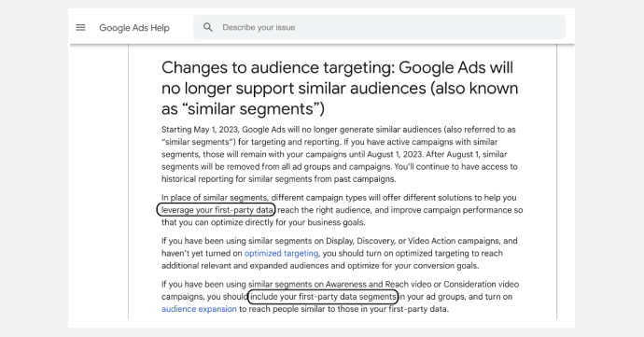Click the text 'historical reporting for similar segments'
The image size is (644, 337).
pos(236,179)
